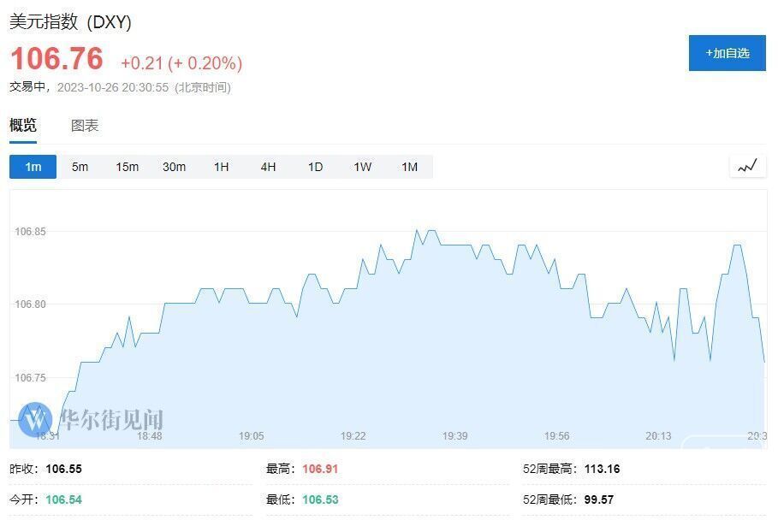Pick the 4H timeframe
This screenshot has height=532, width=778.
(x=268, y=167)
